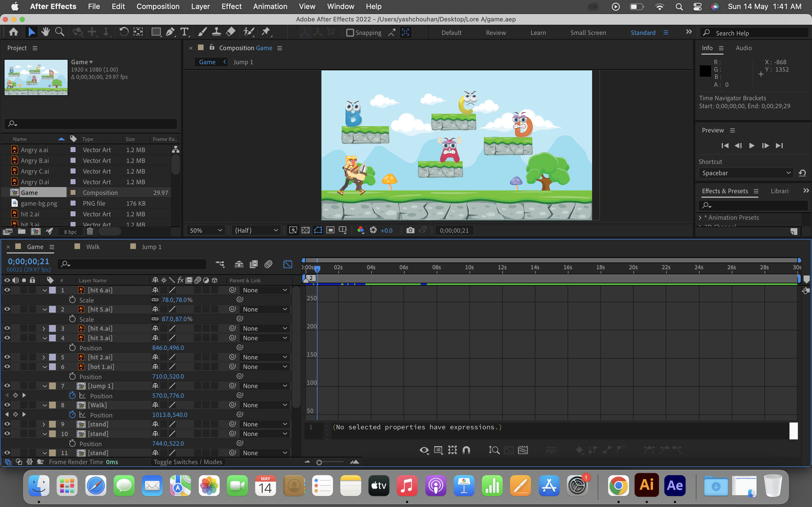Open the Spacebar shortcut dropdown

(746, 173)
